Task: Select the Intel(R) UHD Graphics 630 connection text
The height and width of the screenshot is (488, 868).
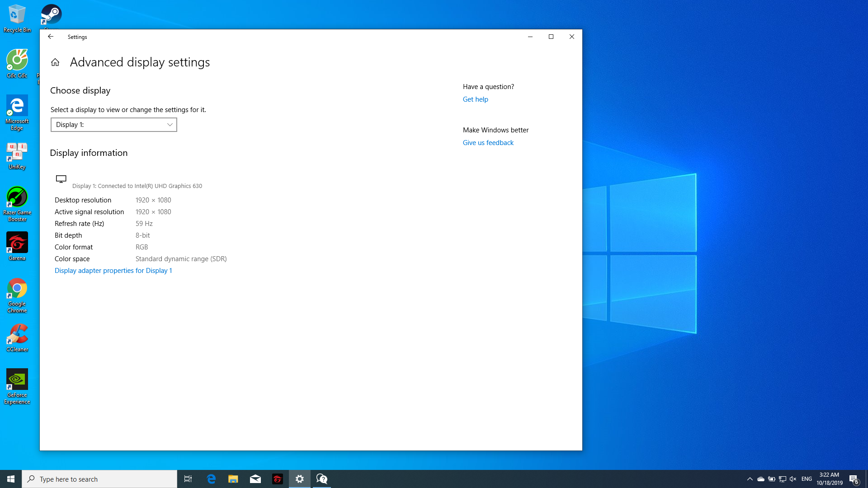Action: click(137, 186)
